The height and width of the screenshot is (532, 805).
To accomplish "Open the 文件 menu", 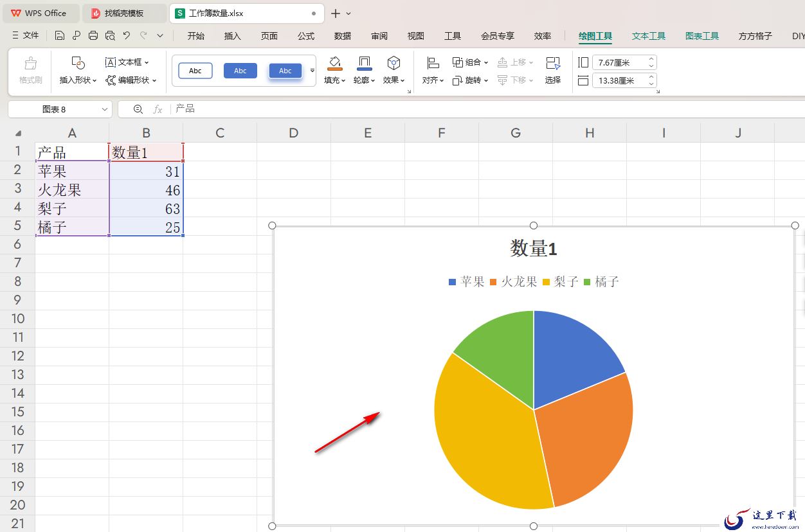I will [x=26, y=36].
